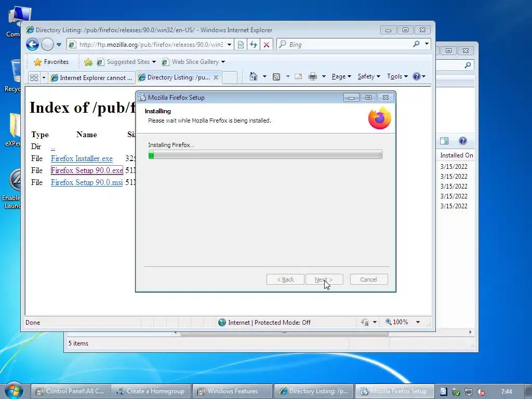532x399 pixels.
Task: Click the IE status bar privacy lock icon
Action: pos(365,322)
